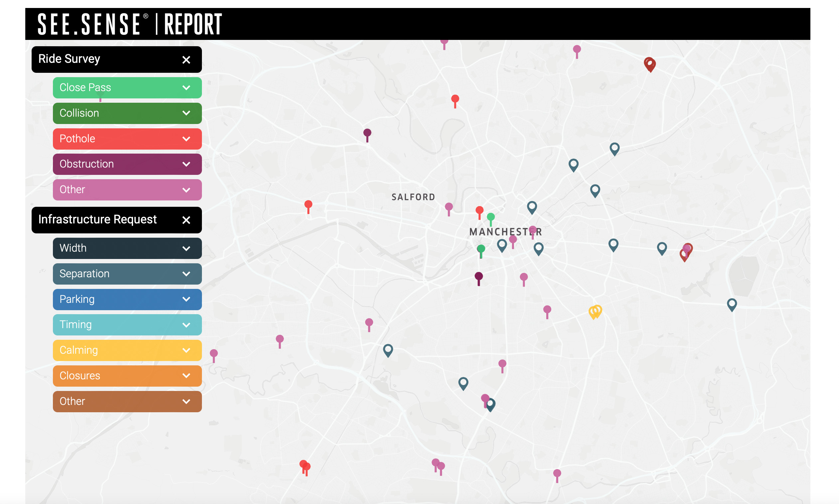Click the yellow Calming pin cluster

pos(595,311)
